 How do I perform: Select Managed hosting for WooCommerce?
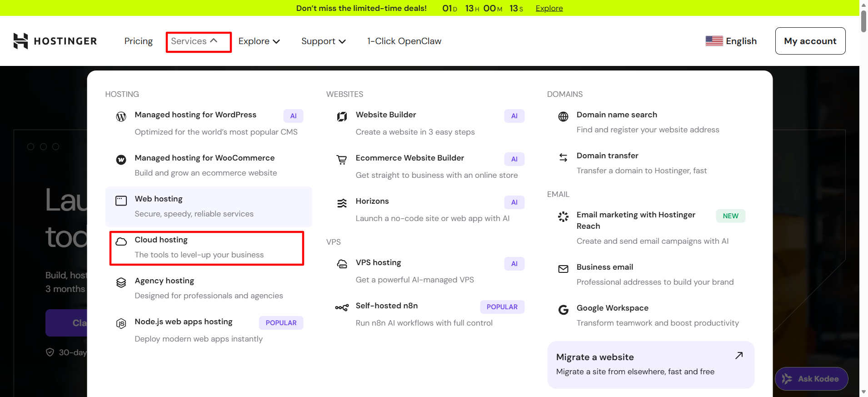click(209, 166)
